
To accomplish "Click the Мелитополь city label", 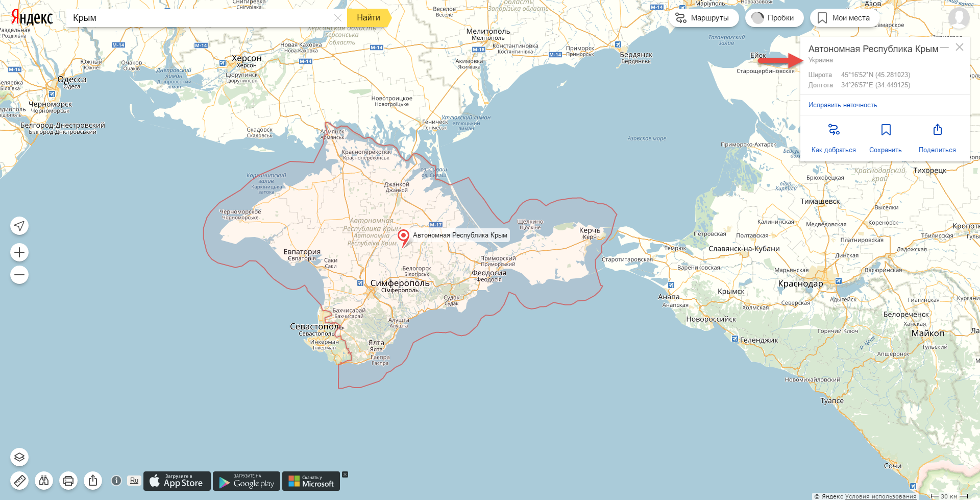I will [x=488, y=31].
